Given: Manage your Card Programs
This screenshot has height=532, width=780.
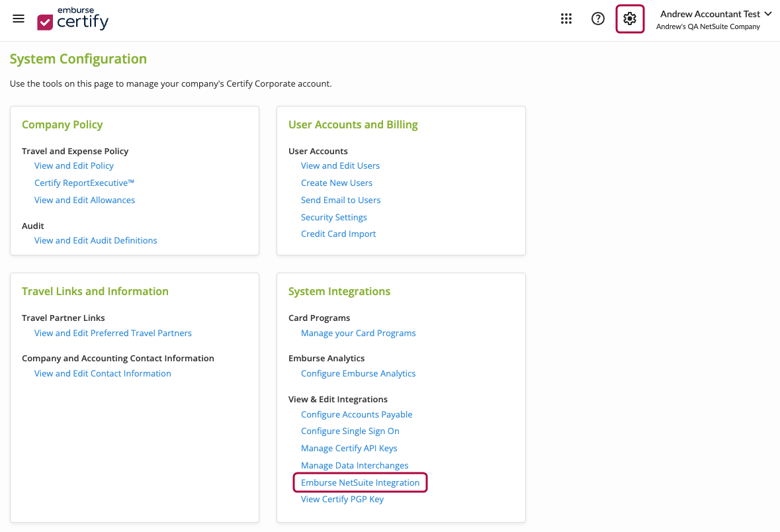Looking at the screenshot, I should pos(358,333).
